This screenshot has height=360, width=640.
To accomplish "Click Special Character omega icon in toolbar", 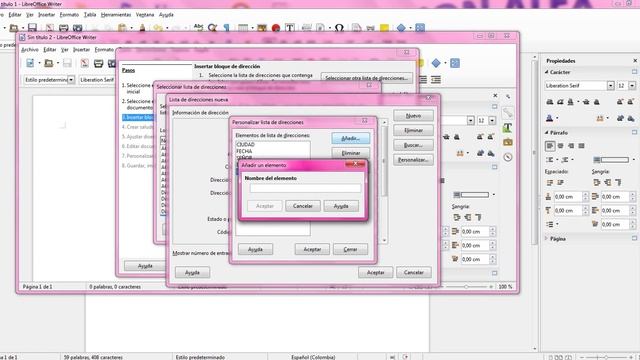I will click(x=339, y=28).
